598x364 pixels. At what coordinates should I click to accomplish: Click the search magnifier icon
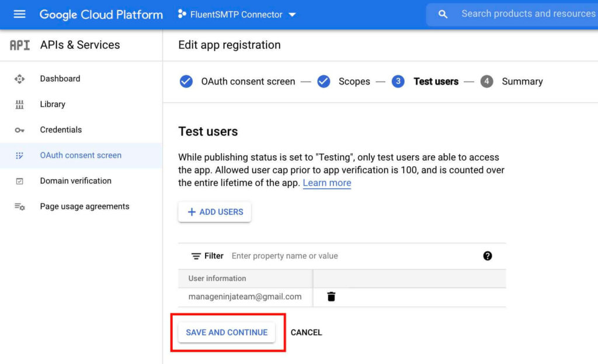point(443,15)
